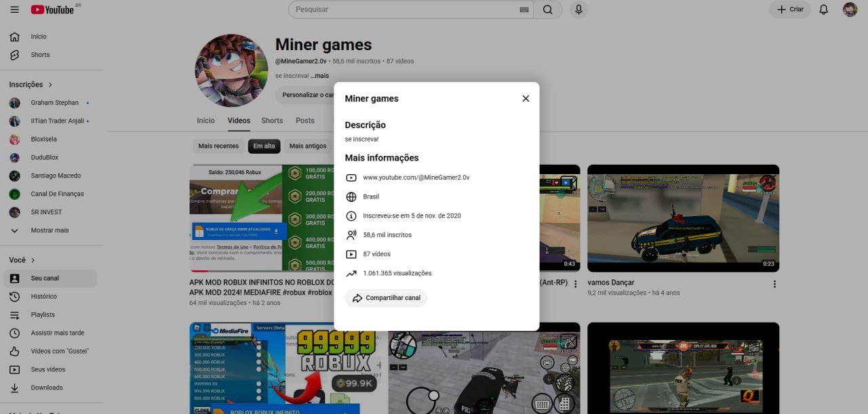Click the www.youtube.com/@MineGamer2.0v link
Image resolution: width=868 pixels, height=414 pixels.
(416, 178)
